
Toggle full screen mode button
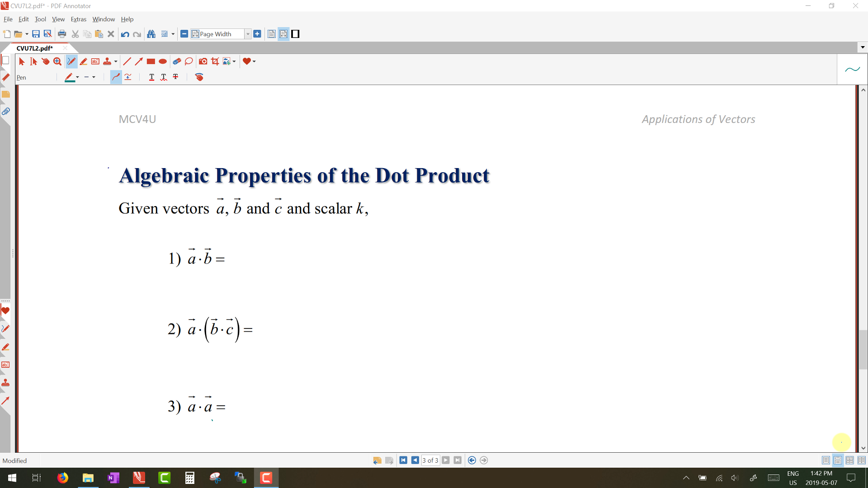click(295, 34)
